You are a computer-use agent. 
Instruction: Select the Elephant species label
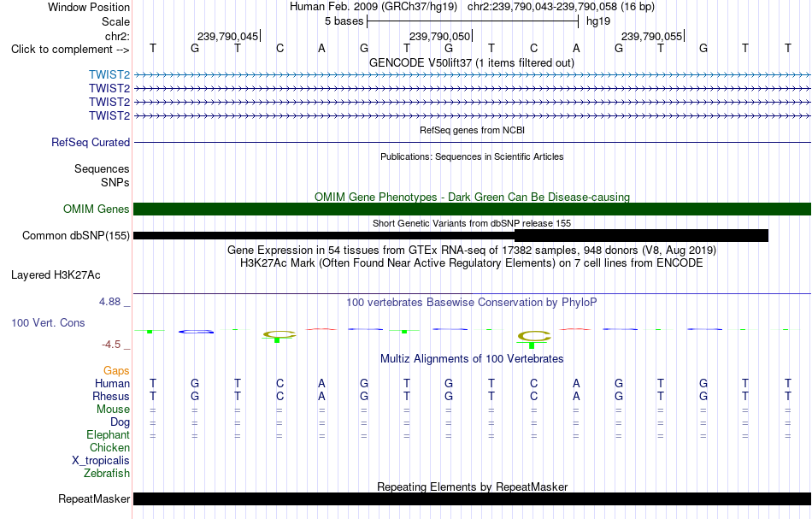tap(109, 435)
